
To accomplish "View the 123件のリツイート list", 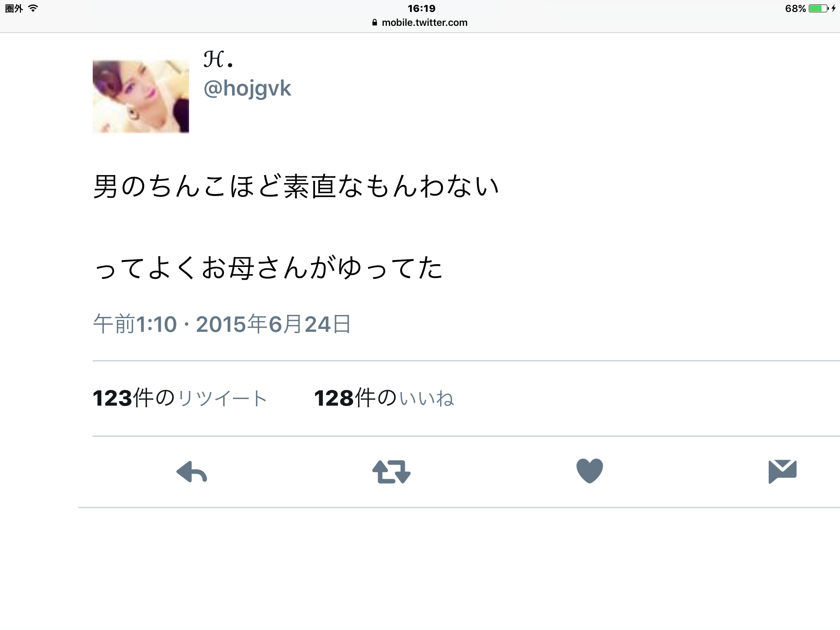I will [180, 398].
